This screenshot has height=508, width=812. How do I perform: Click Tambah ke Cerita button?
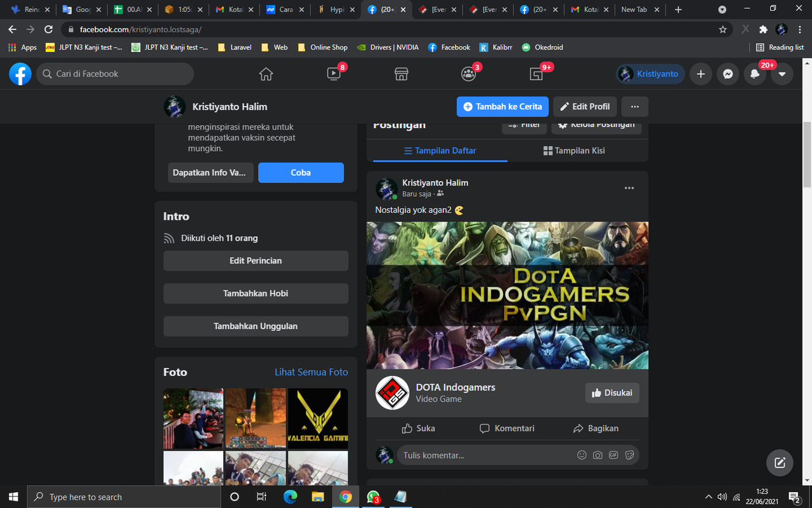click(502, 107)
